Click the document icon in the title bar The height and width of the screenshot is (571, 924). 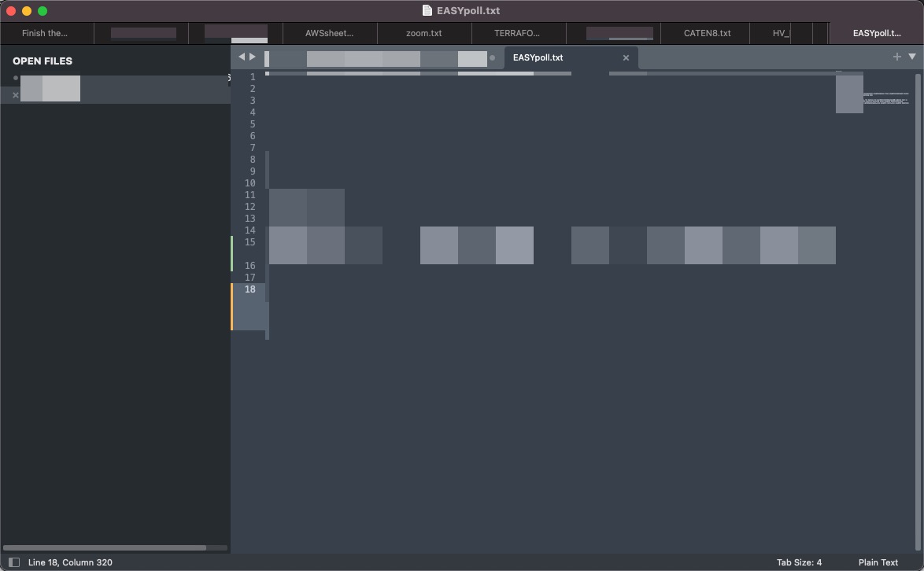pos(426,11)
